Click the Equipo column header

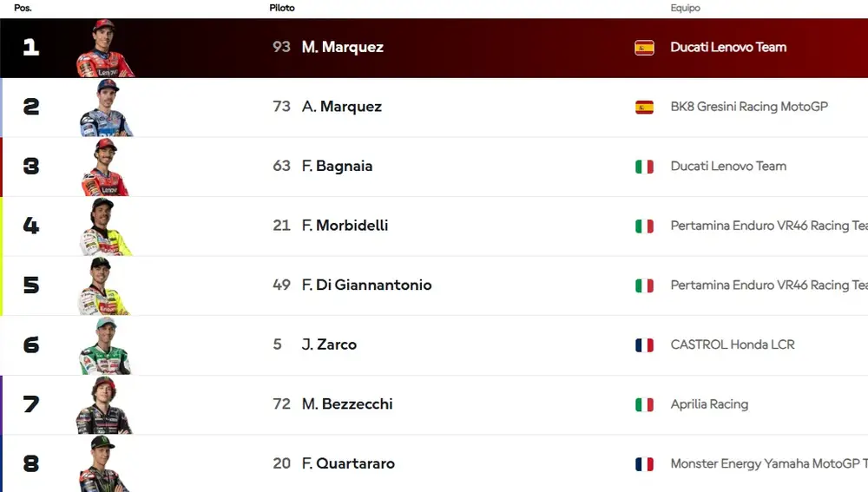tap(686, 8)
